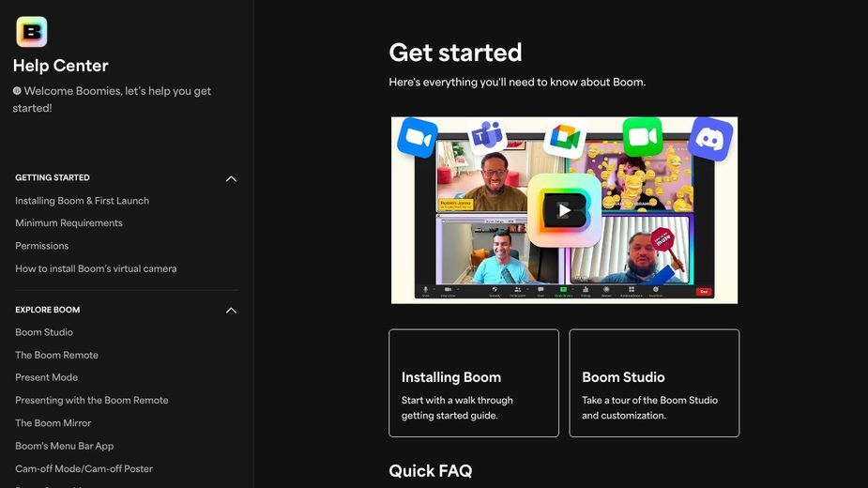Click the Microsoft Teams icon in thumbnail
This screenshot has width=868, height=488.
pos(487,136)
